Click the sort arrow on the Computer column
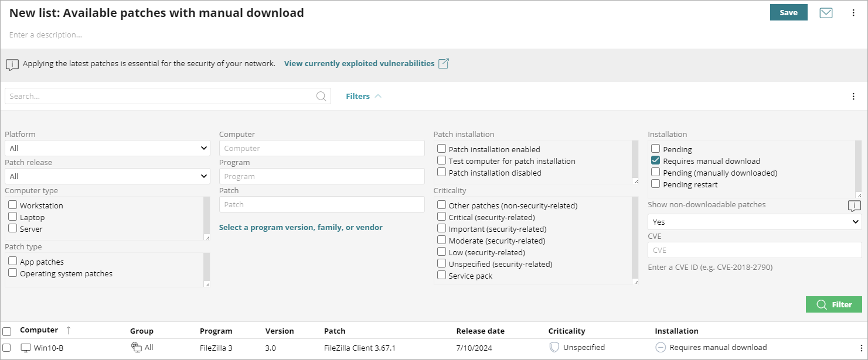The width and height of the screenshot is (868, 360). (x=69, y=330)
